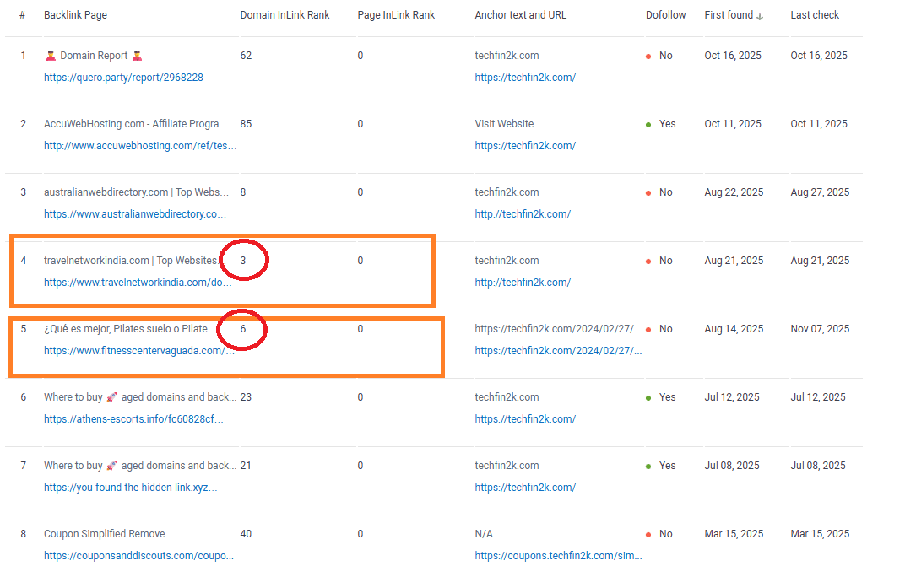This screenshot has height=588, width=916.
Task: Click the Anchor text and URL header
Action: 521,15
